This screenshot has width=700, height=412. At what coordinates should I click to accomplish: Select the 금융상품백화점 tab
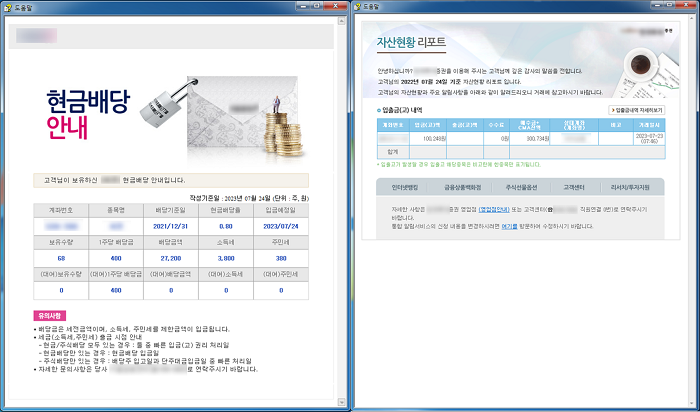(x=462, y=188)
